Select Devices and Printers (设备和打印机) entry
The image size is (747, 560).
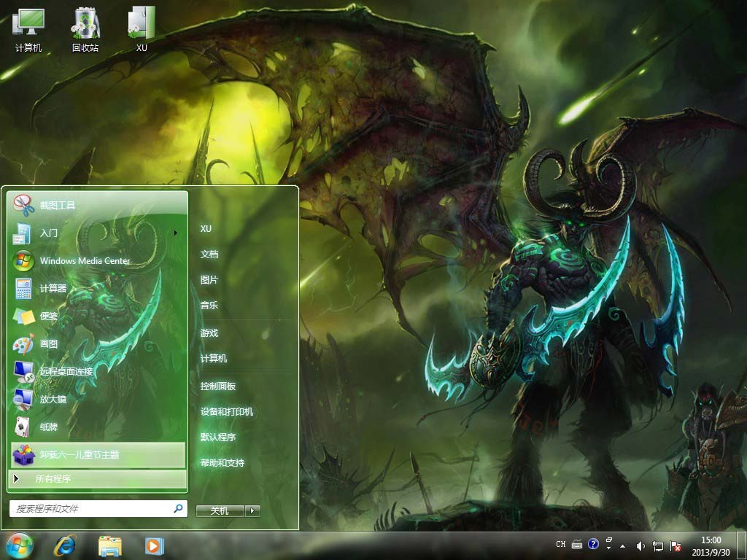(227, 411)
